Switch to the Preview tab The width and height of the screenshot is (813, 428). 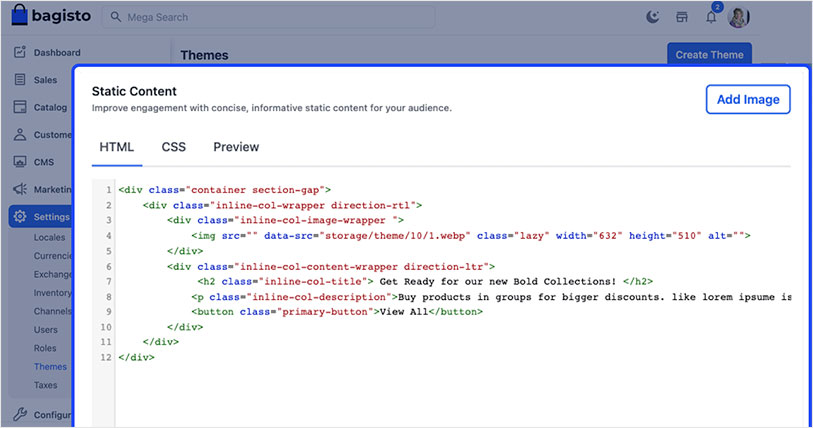pyautogui.click(x=236, y=147)
